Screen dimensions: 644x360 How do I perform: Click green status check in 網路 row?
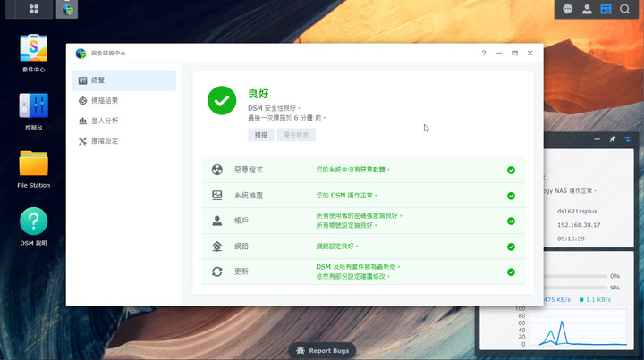pyautogui.click(x=511, y=247)
